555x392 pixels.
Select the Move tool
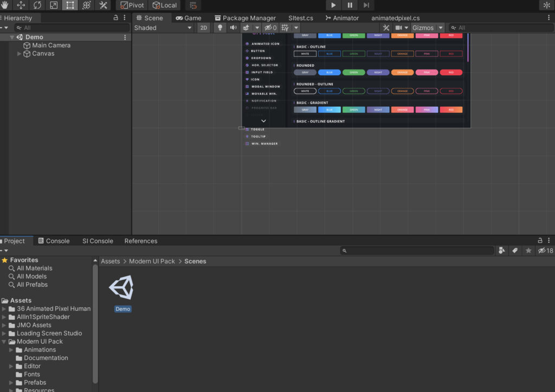click(20, 5)
